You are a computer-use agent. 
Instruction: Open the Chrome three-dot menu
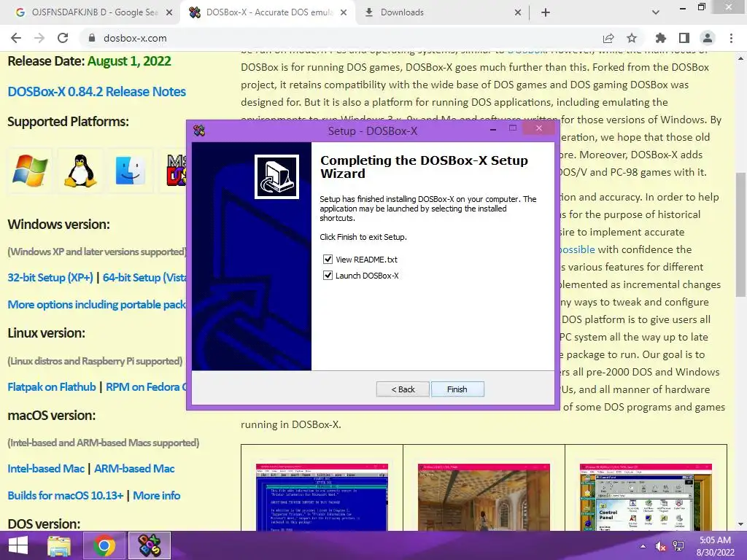731,38
